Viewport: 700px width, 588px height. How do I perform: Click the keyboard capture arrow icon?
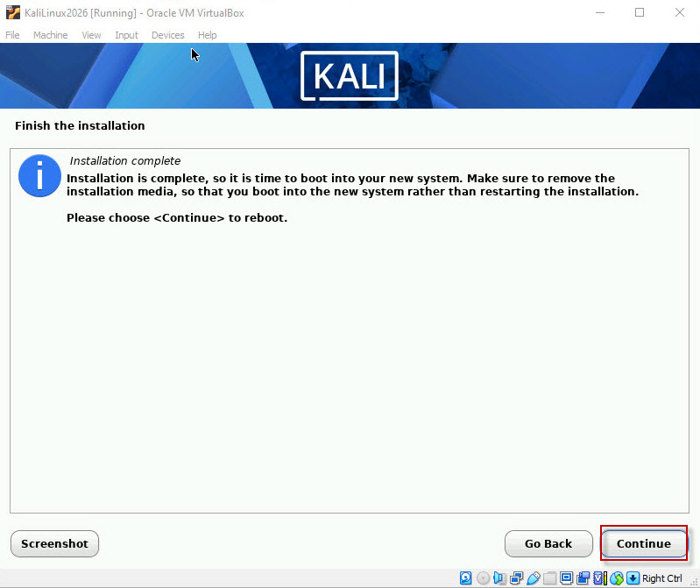(x=633, y=578)
